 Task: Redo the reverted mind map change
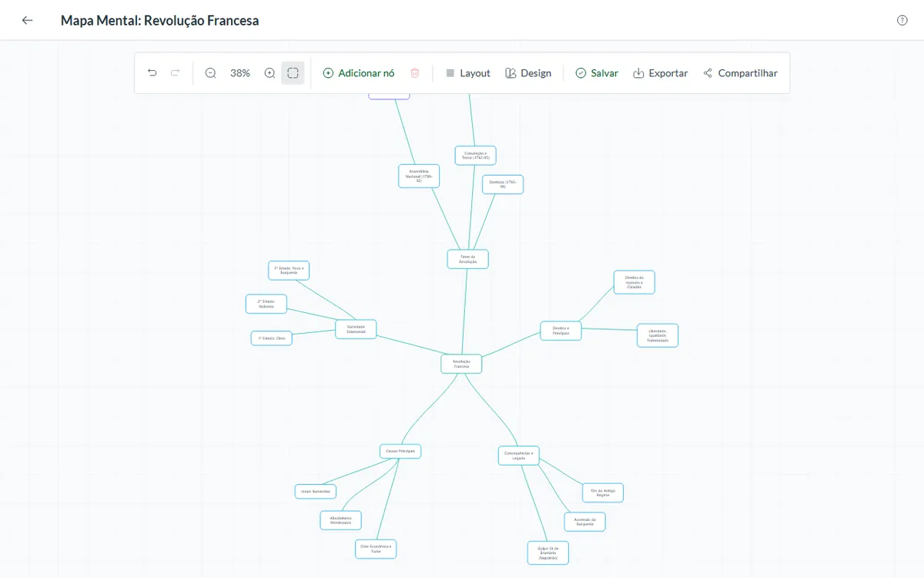tap(176, 73)
